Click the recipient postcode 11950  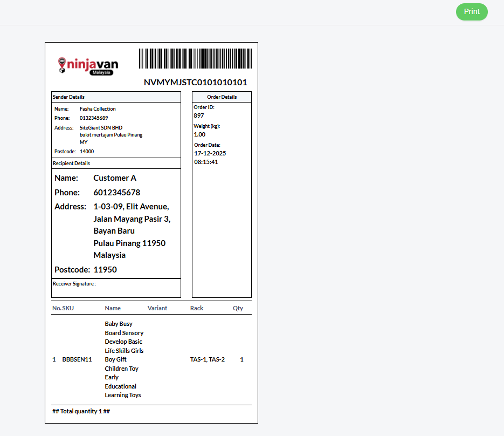click(x=105, y=270)
